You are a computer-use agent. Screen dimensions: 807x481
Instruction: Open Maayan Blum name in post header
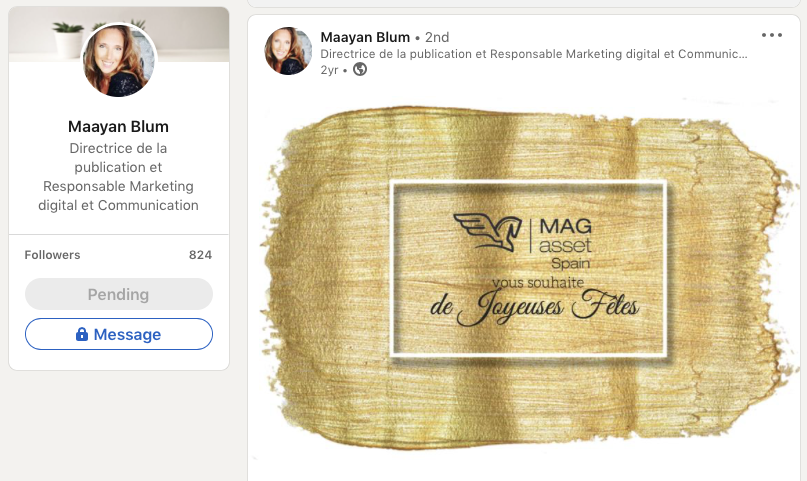point(365,37)
